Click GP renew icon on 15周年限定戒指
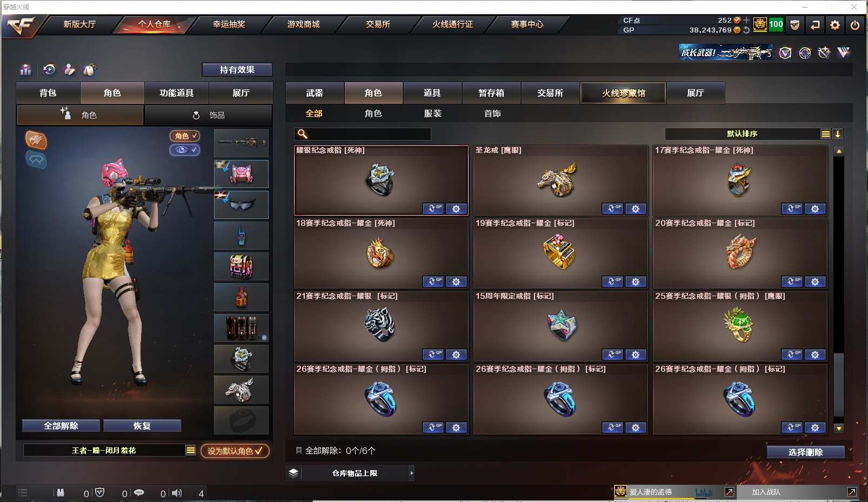The width and height of the screenshot is (868, 502). click(612, 354)
